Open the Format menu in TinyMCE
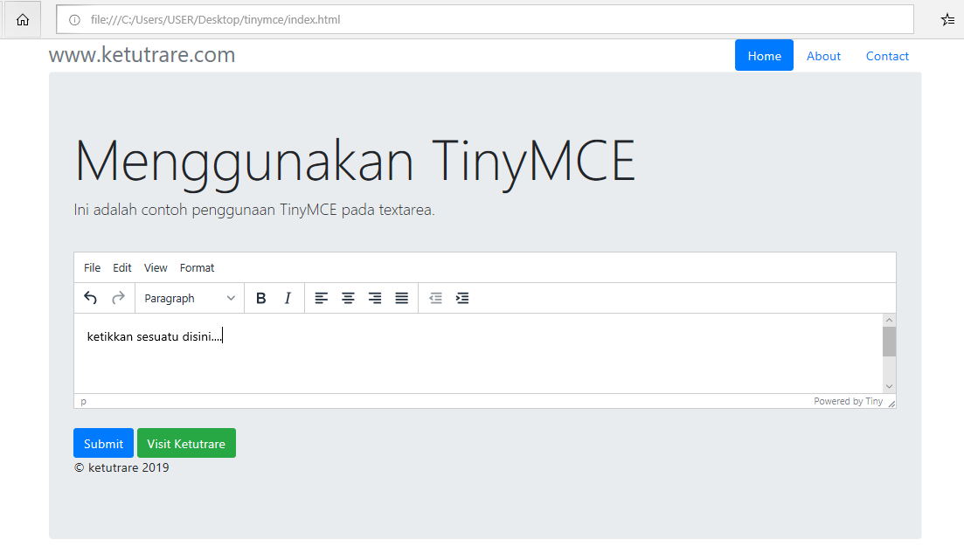The height and width of the screenshot is (560, 964). point(197,267)
